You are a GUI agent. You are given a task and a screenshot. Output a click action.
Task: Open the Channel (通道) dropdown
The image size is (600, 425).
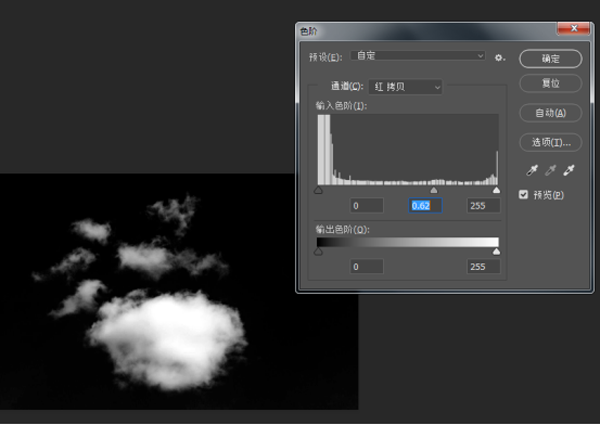405,87
